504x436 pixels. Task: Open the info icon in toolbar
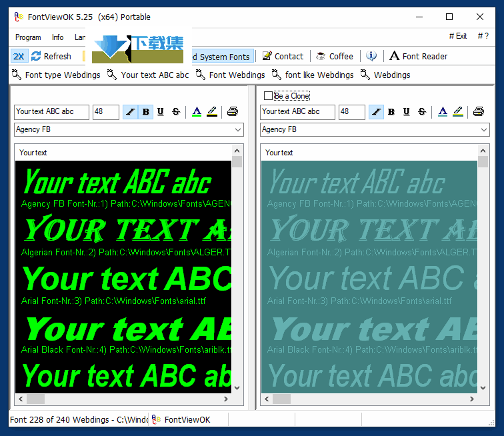tap(371, 56)
